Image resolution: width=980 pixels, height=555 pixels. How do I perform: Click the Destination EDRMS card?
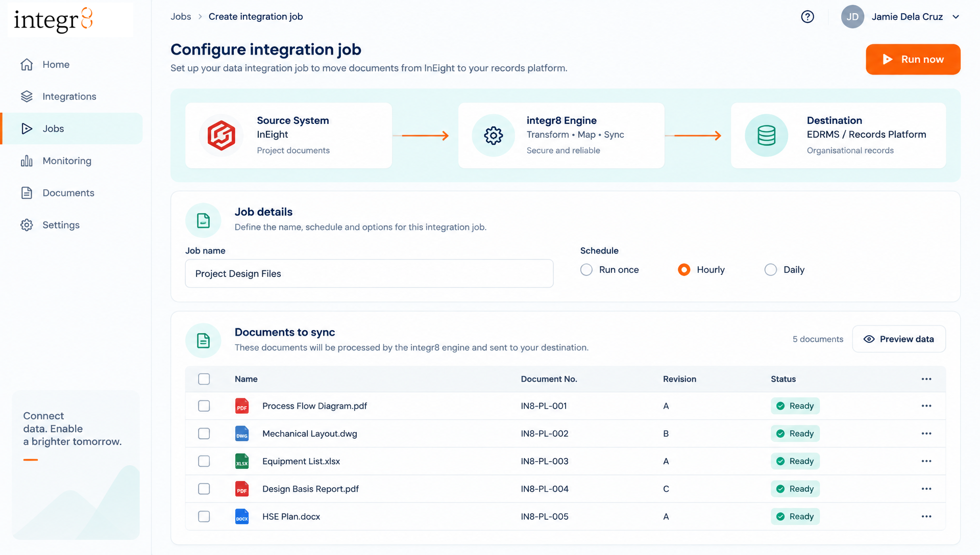[x=838, y=136]
